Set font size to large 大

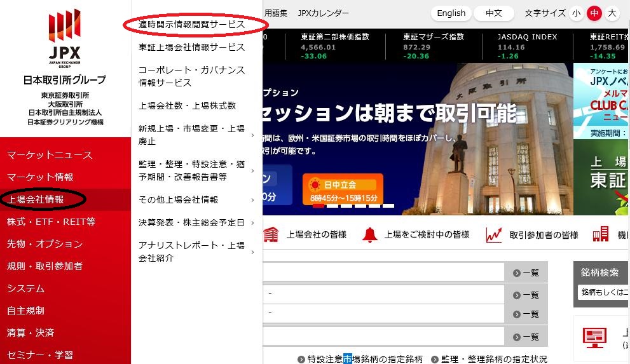612,13
